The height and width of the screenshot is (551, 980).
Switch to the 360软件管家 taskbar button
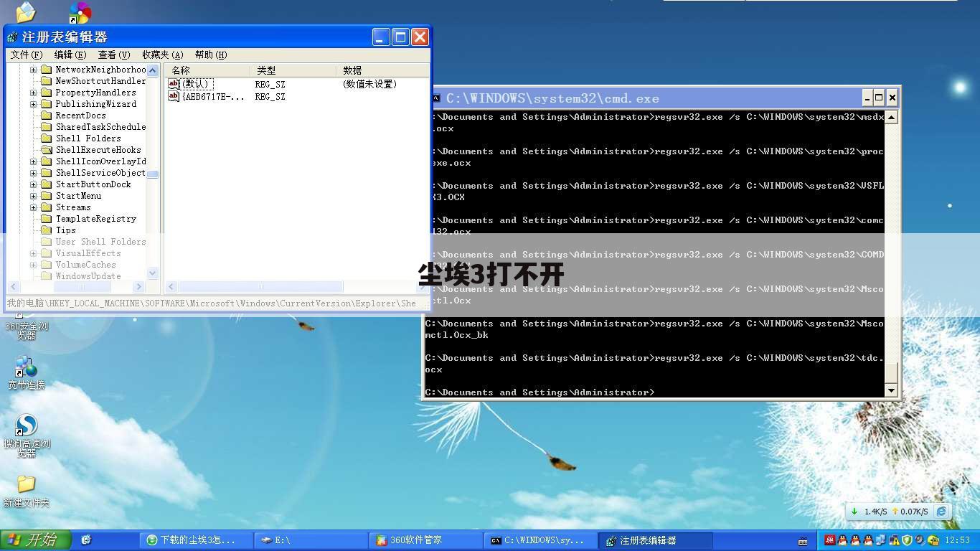pyautogui.click(x=426, y=540)
